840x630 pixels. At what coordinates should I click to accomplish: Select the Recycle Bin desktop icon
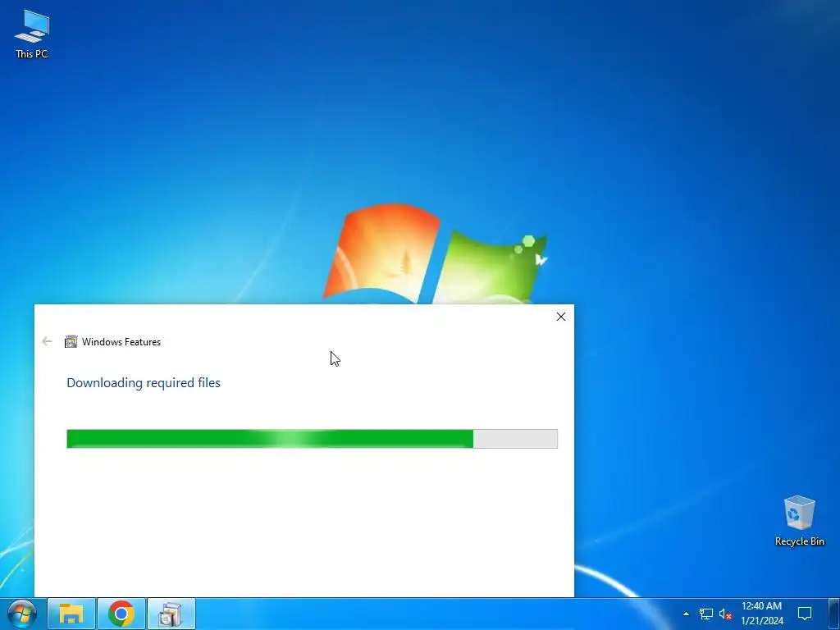pos(799,521)
